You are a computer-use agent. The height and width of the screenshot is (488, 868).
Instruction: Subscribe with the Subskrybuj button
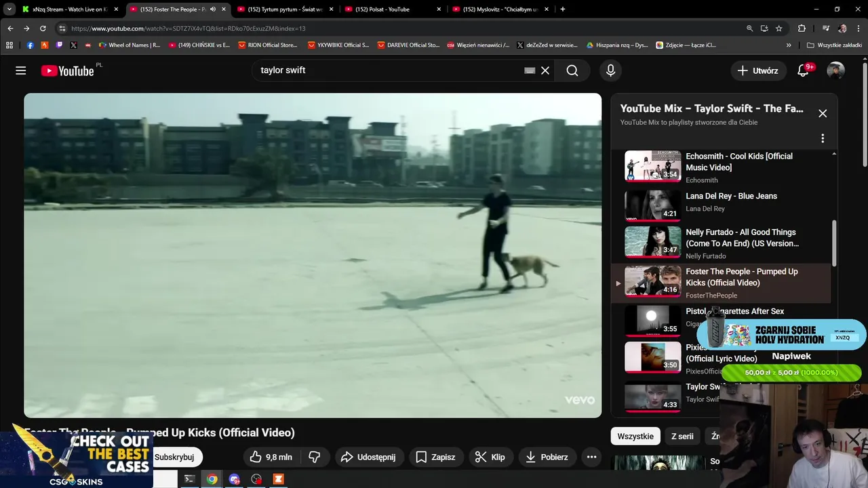click(174, 457)
